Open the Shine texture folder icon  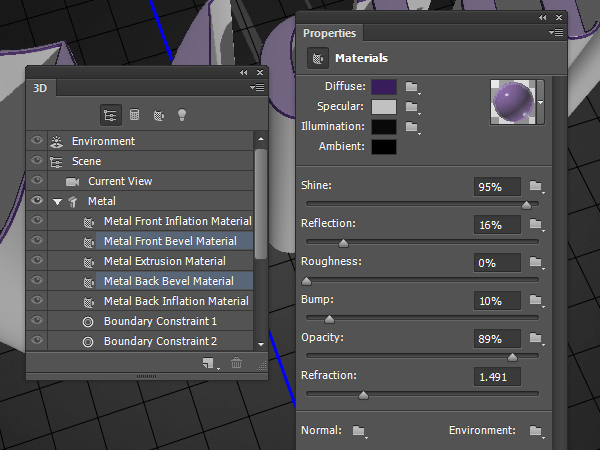pyautogui.click(x=536, y=186)
